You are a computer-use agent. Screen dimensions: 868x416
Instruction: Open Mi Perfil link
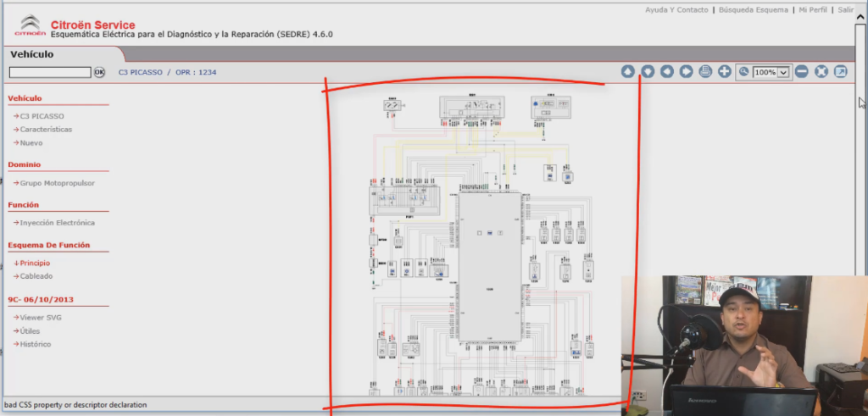point(813,10)
